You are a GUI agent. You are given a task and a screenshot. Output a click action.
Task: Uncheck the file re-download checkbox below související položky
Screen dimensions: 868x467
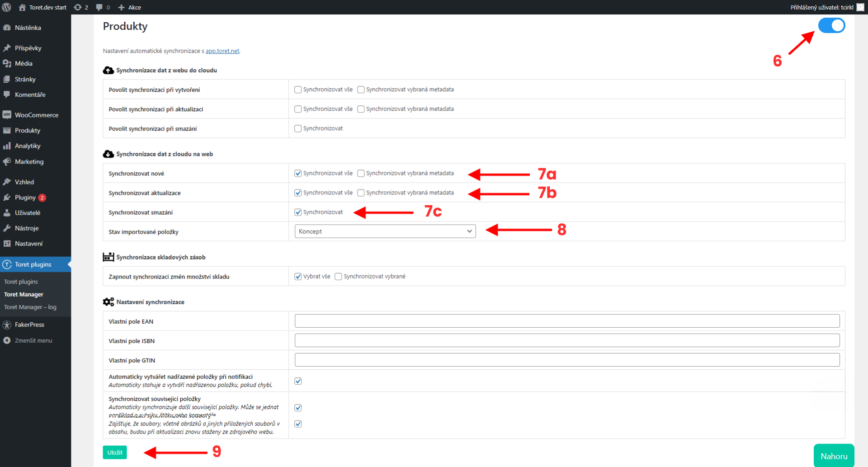tap(298, 424)
